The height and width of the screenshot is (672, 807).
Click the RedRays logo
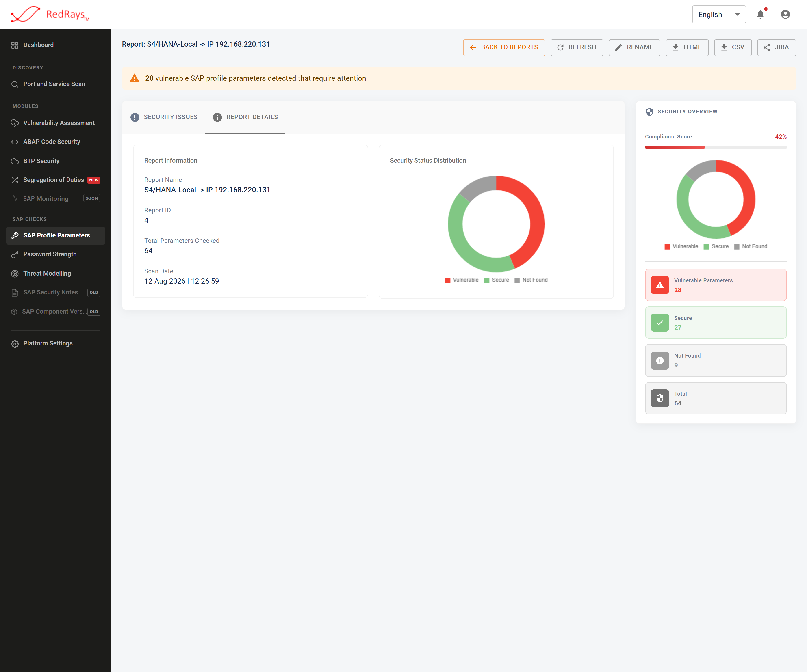(50, 14)
